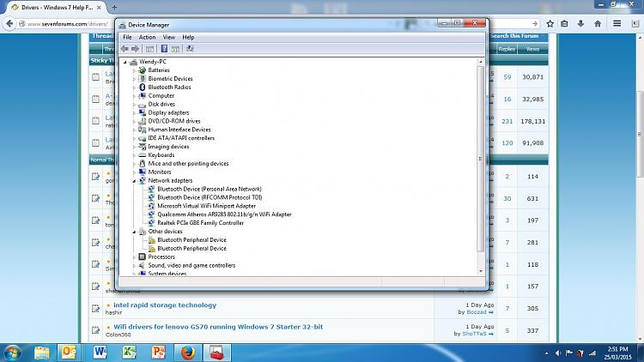
Task: Select the Display adapters icon
Action: pos(142,112)
